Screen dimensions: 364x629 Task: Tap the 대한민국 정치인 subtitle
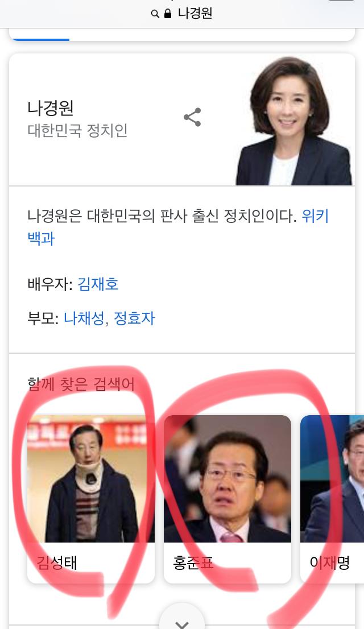[77, 130]
